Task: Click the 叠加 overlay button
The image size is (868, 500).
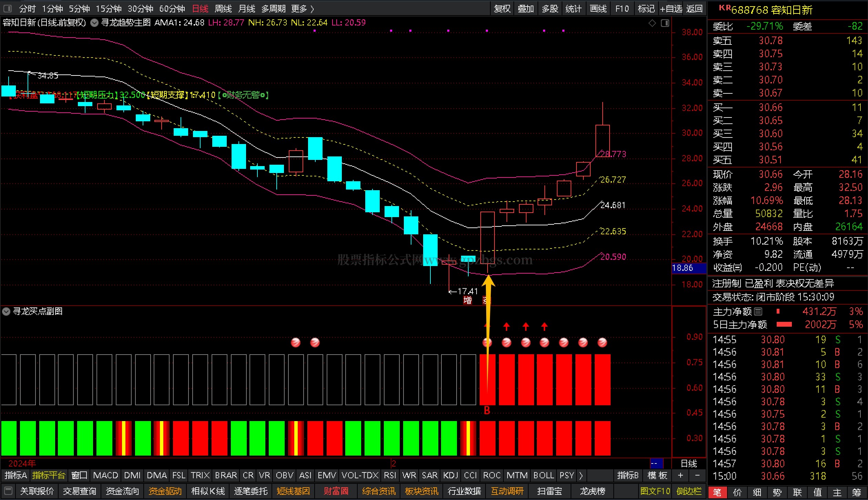Action: pyautogui.click(x=526, y=9)
